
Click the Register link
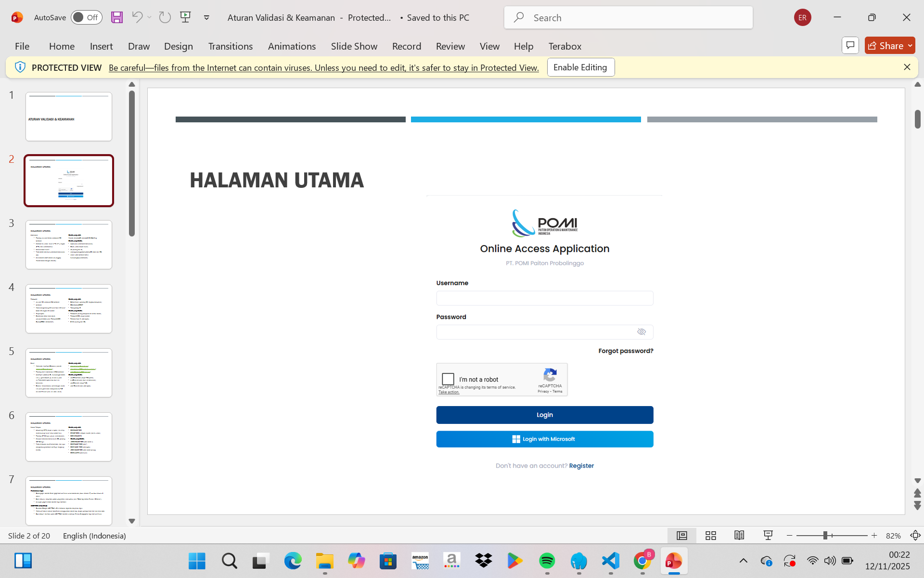581,466
